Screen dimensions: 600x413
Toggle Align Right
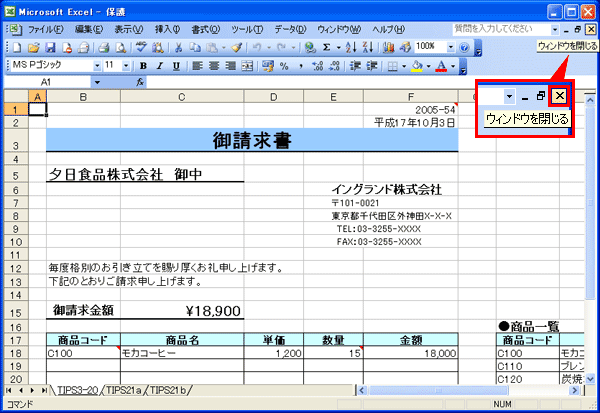[x=230, y=66]
